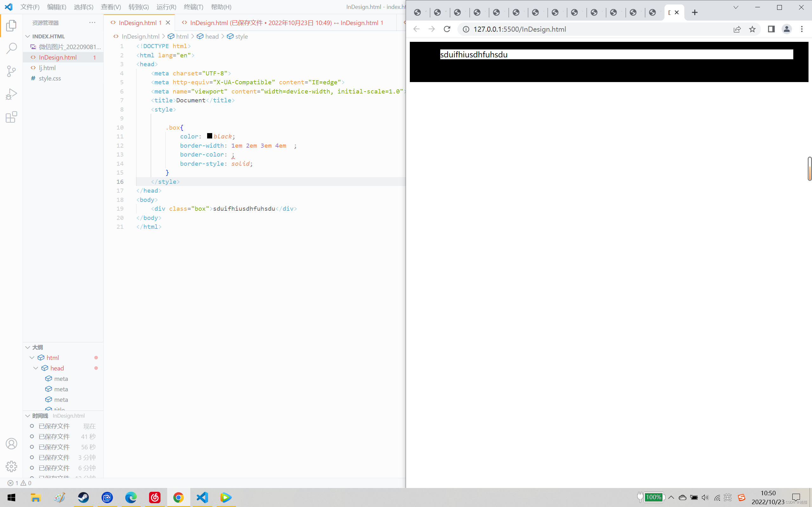The width and height of the screenshot is (812, 507).
Task: Open the style.css file in explorer
Action: click(50, 78)
